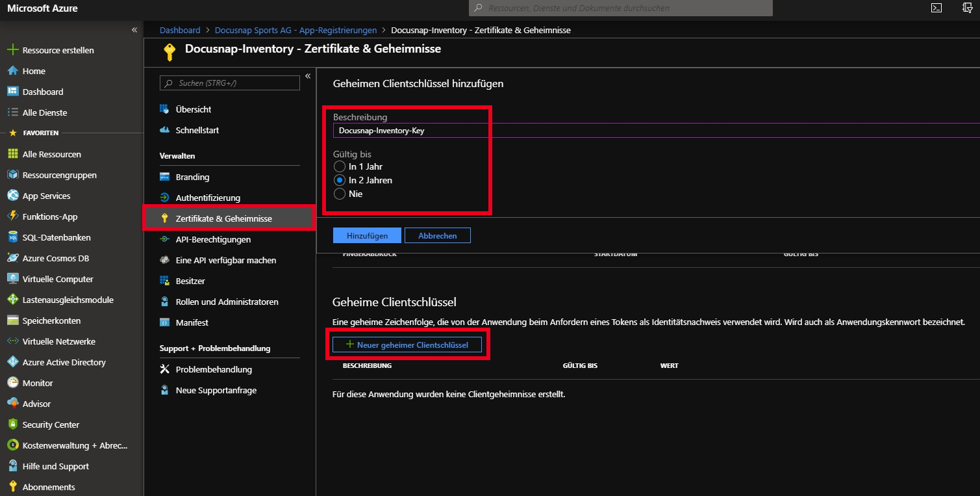
Task: Click the SQL-Datenbanken icon
Action: 12,237
